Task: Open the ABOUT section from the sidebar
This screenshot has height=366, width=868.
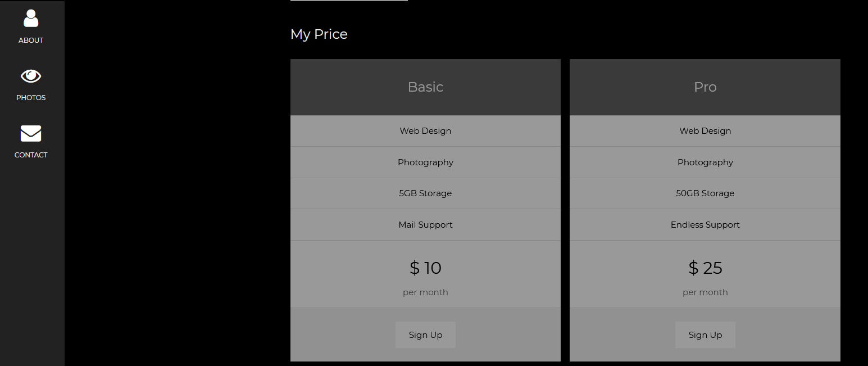Action: pyautogui.click(x=30, y=40)
